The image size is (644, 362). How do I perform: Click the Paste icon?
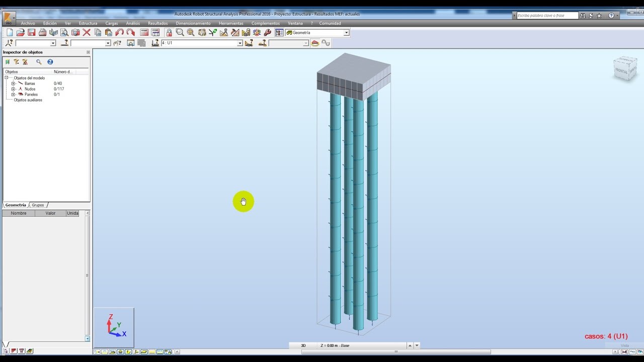click(x=108, y=33)
